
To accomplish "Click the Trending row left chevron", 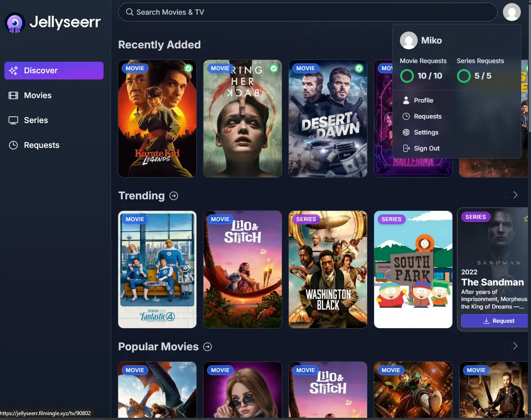I will (x=505, y=195).
